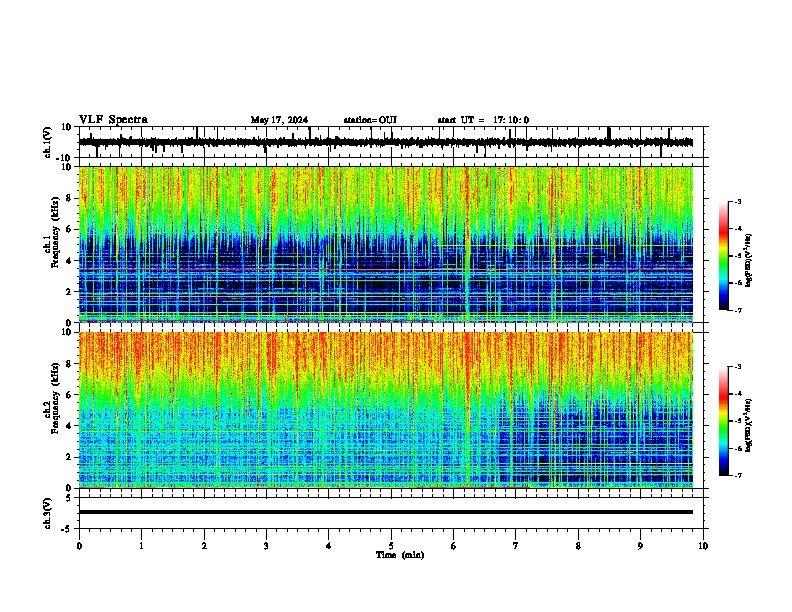The image size is (792, 612).
Task: Click time axis tick label "7"
Action: pos(516,546)
